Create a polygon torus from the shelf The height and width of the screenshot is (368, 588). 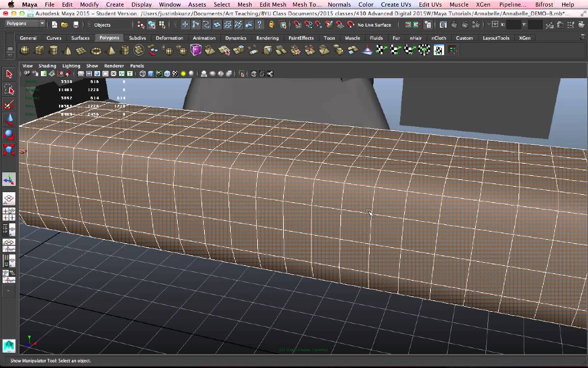[96, 50]
